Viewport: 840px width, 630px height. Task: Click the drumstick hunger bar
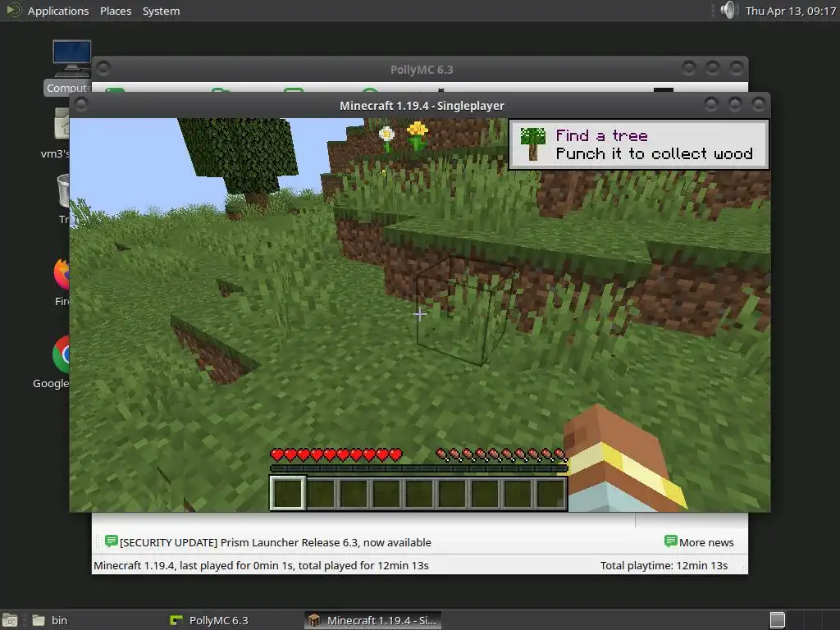pyautogui.click(x=501, y=455)
